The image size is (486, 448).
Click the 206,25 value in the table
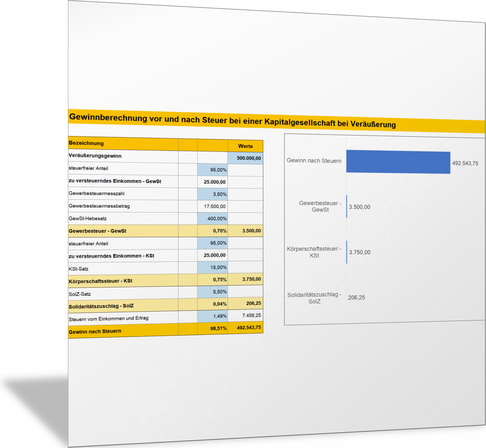click(x=245, y=303)
